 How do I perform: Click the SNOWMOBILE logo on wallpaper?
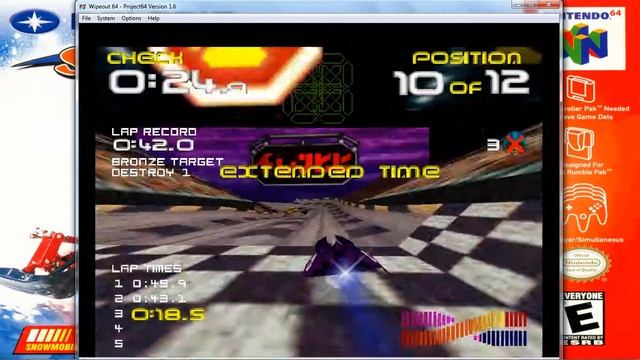45,340
